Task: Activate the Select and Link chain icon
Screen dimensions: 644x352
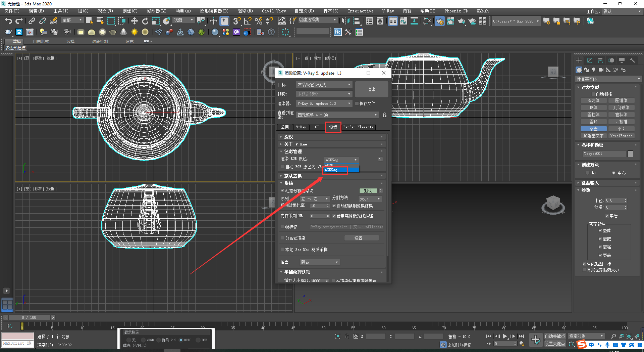Action: click(x=32, y=21)
